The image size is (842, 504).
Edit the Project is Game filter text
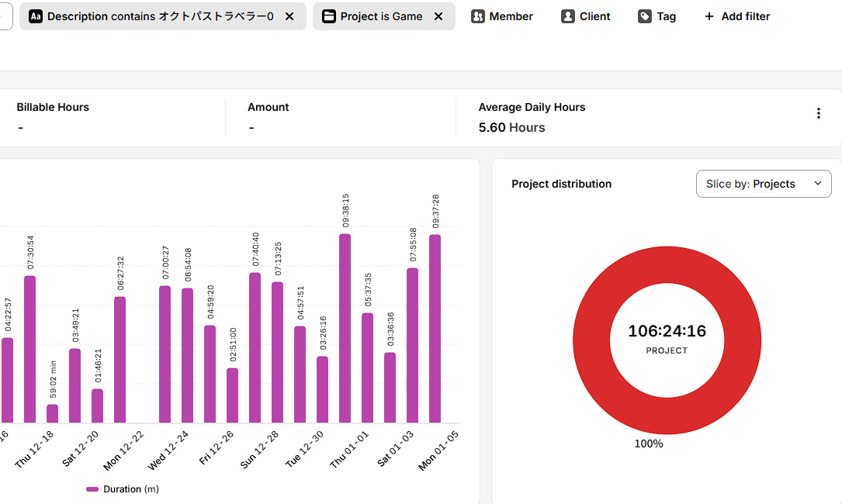(381, 16)
